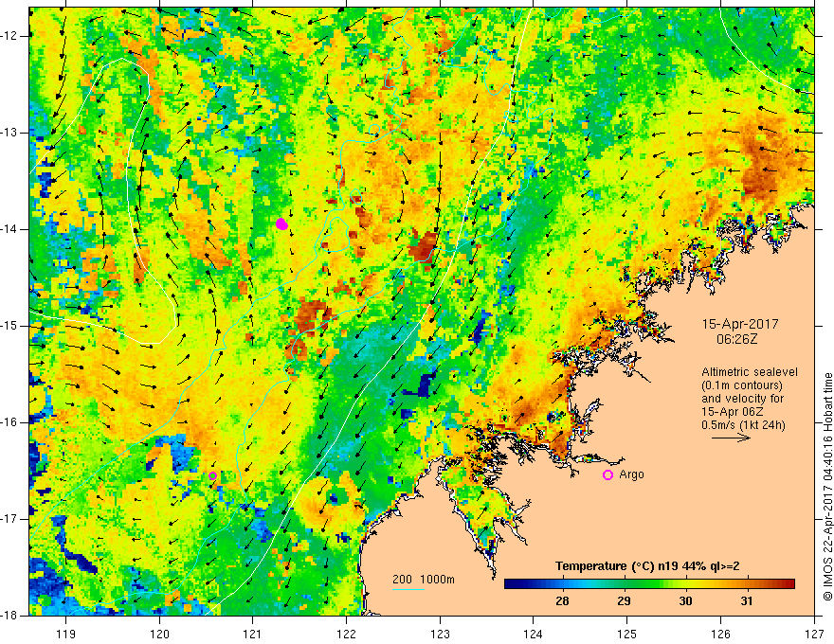
Task: Click the '-16' latitude axis label
Action: 10,422
